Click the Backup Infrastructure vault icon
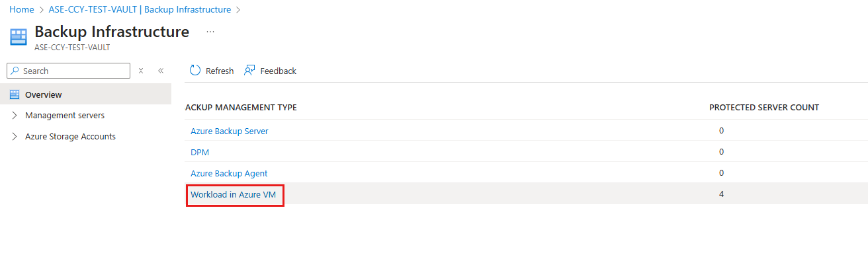868x257 pixels. (x=19, y=37)
